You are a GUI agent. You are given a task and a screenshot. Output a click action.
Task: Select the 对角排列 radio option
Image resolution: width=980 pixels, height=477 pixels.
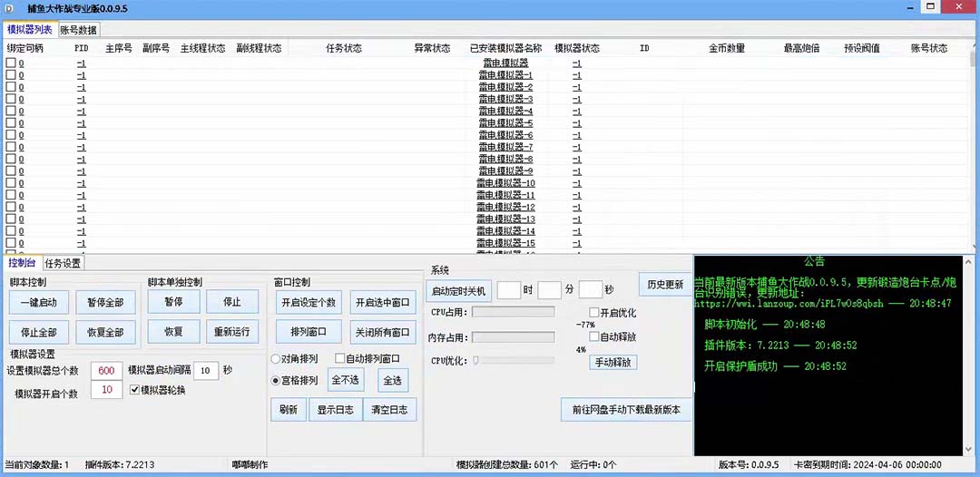277,358
